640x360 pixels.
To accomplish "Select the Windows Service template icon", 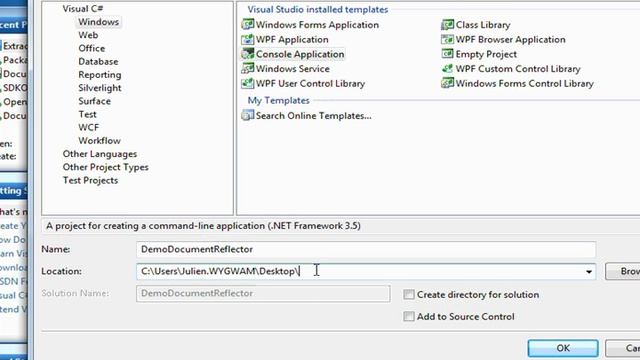I will coord(247,69).
